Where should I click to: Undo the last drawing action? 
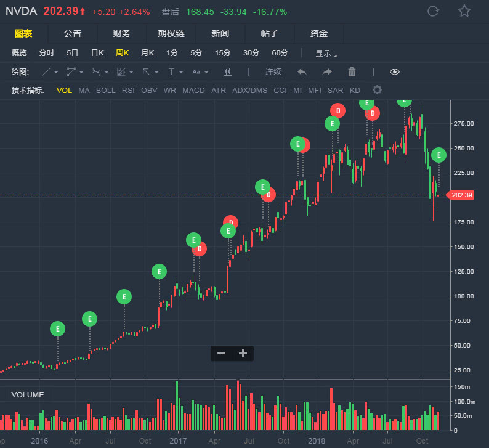(302, 72)
